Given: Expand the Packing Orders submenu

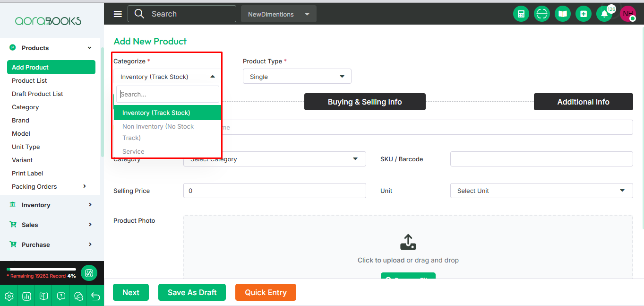Looking at the screenshot, I should coord(85,186).
